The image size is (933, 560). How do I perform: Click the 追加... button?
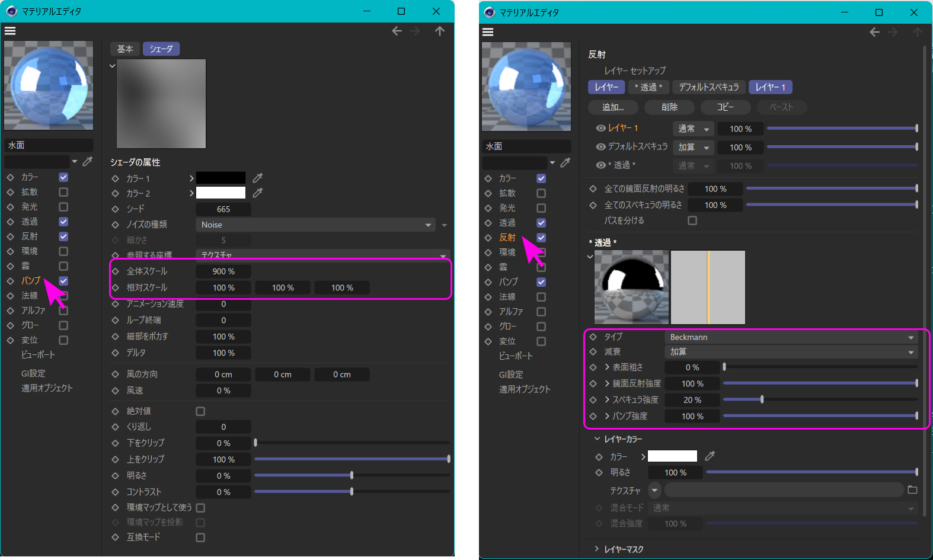(x=613, y=107)
